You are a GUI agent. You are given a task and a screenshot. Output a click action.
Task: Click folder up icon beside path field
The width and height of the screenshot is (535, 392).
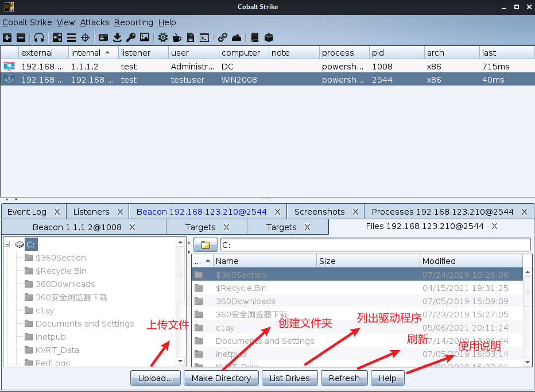(206, 245)
